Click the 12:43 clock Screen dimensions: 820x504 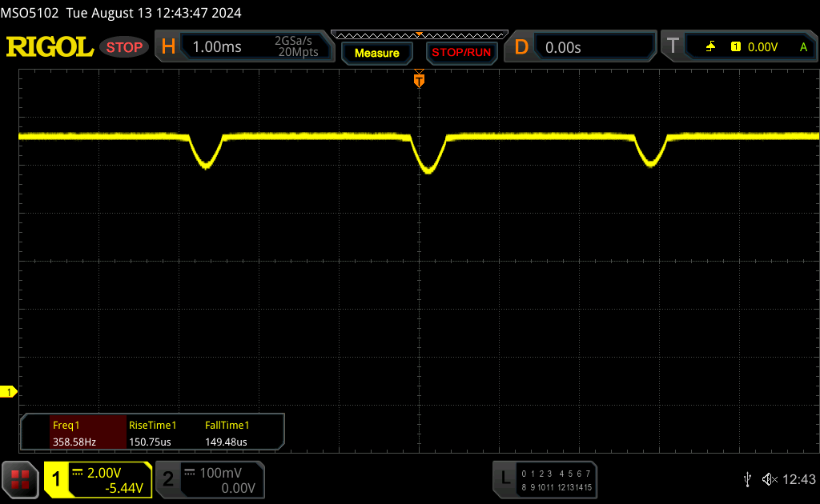pyautogui.click(x=798, y=479)
